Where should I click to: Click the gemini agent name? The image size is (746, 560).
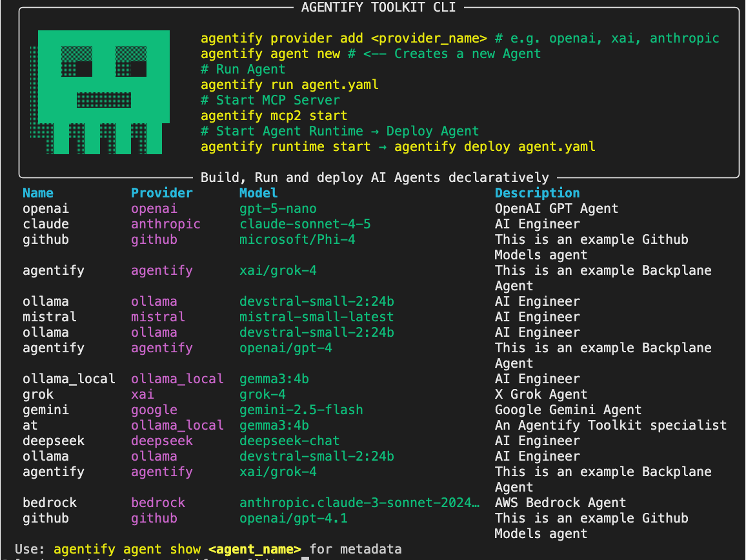click(x=46, y=410)
